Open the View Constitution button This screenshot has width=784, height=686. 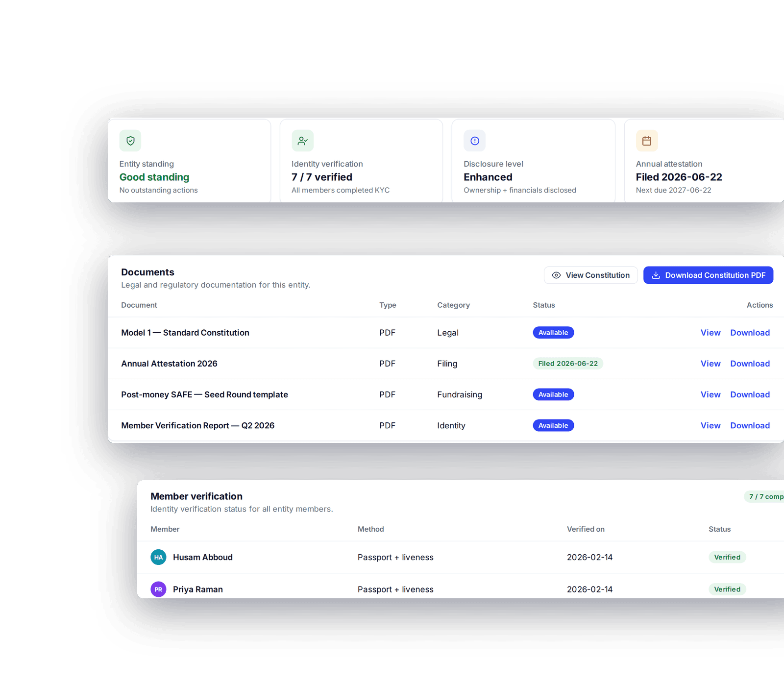[590, 275]
